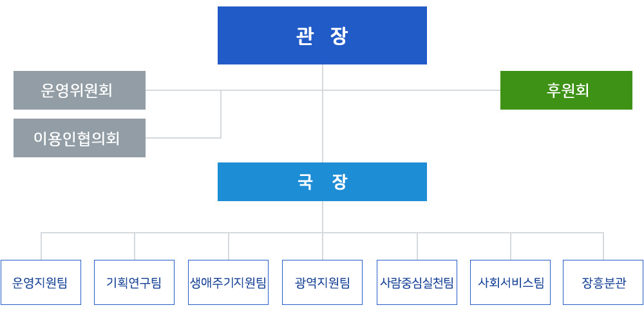The image size is (644, 323).
Task: Click the horizontal line leading into 후원회
Action: click(x=451, y=90)
